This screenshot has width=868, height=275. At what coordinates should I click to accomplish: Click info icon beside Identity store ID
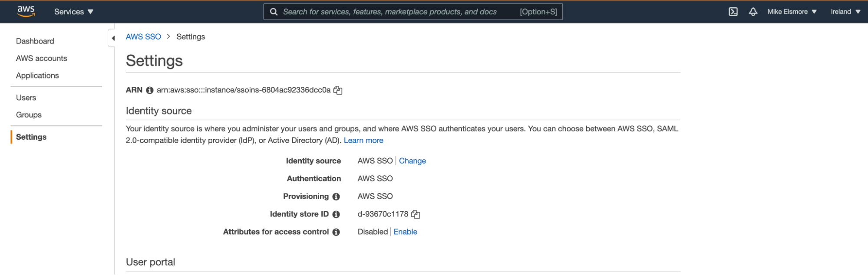(336, 214)
